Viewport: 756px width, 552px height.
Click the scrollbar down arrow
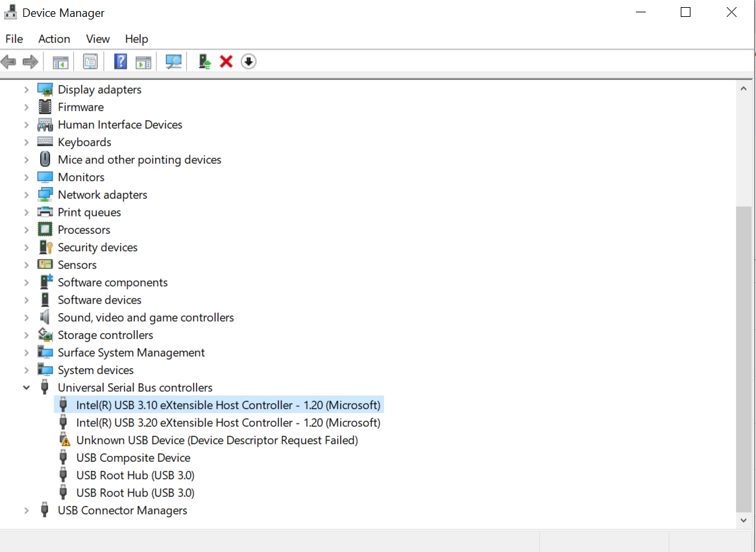click(744, 520)
